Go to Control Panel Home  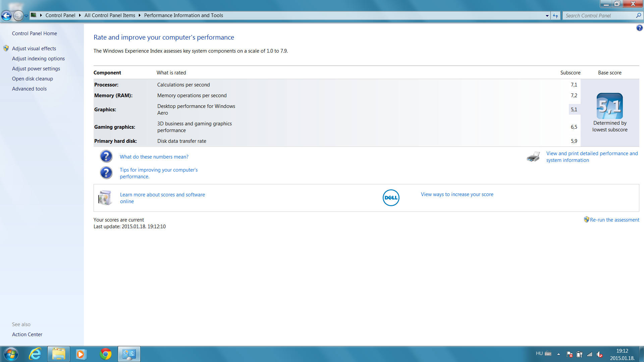click(x=35, y=34)
